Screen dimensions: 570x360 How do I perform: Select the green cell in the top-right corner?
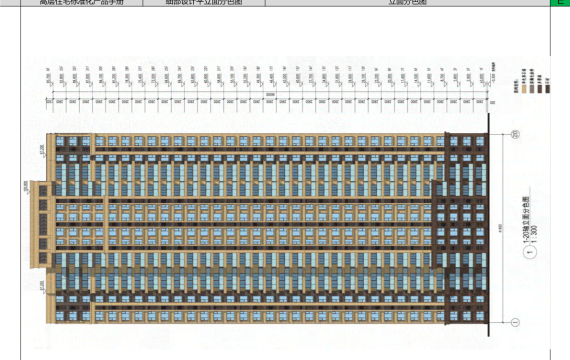[x=560, y=3]
